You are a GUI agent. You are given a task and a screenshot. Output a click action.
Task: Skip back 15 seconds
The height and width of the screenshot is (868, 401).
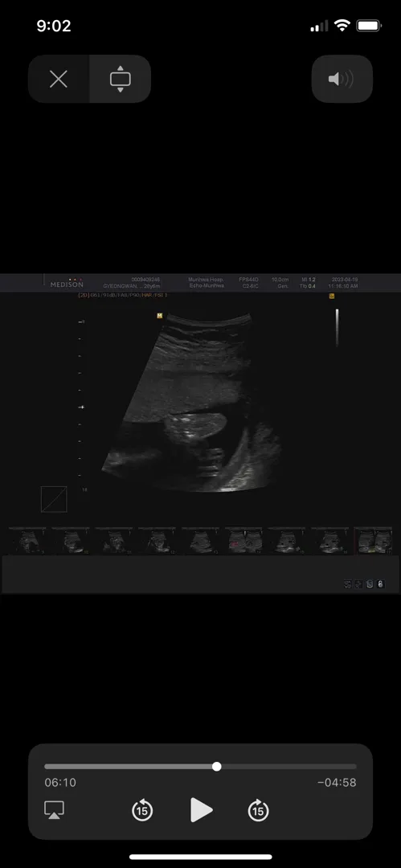pyautogui.click(x=142, y=810)
